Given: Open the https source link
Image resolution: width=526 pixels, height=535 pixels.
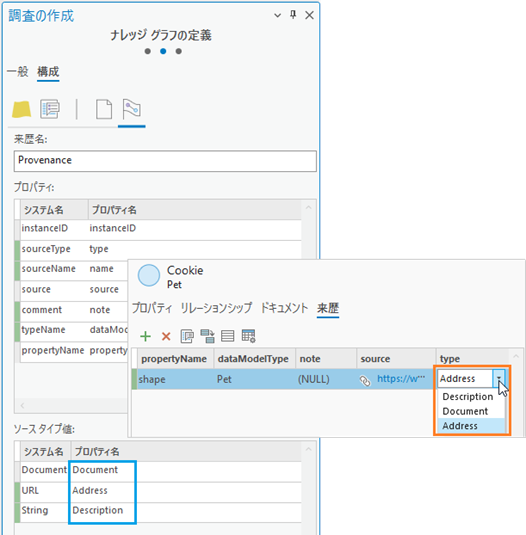Looking at the screenshot, I should point(401,378).
